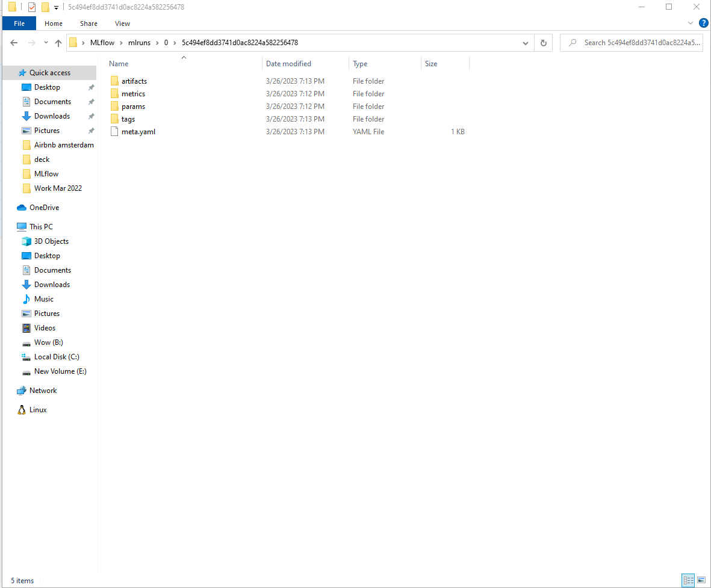Viewport: 711px width, 588px height.
Task: Go up one folder level arrow
Action: 58,43
